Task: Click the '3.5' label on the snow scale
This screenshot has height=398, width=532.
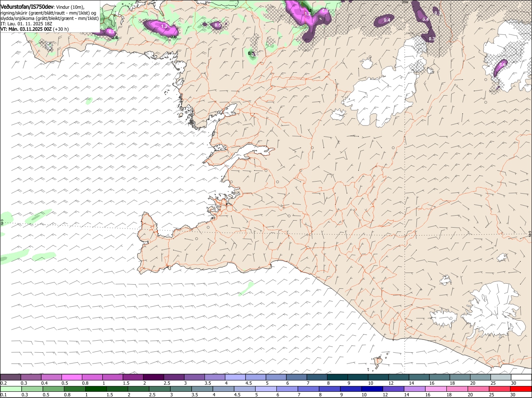Action: tap(208, 383)
